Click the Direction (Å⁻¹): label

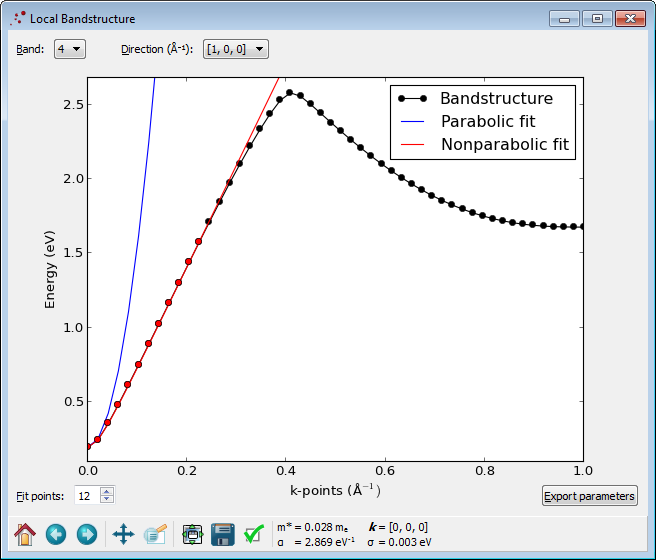tap(157, 49)
